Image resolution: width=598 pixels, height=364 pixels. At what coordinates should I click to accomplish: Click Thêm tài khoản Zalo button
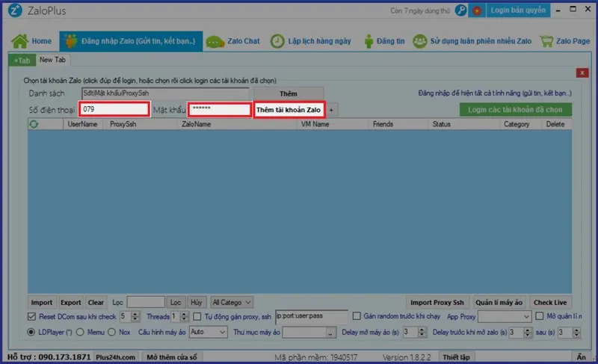pyautogui.click(x=288, y=110)
